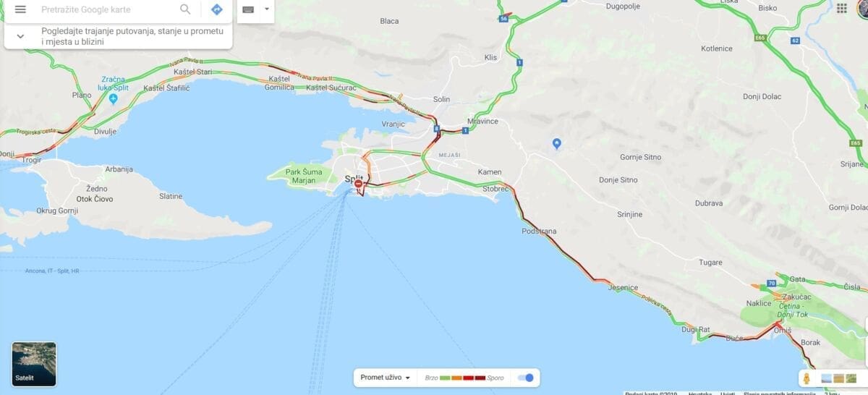Open the Promet uživo dropdown
This screenshot has height=395, width=868.
pyautogui.click(x=386, y=378)
